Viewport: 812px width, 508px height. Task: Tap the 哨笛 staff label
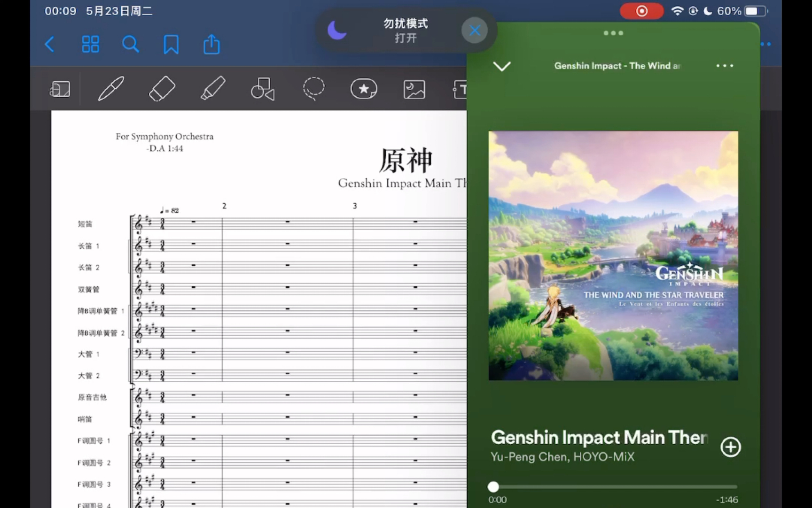[85, 419]
